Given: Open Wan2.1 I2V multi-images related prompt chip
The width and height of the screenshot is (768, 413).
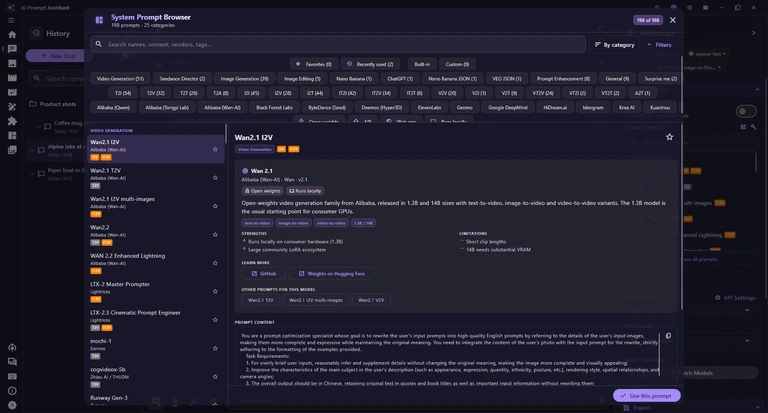Looking at the screenshot, I should [x=315, y=300].
